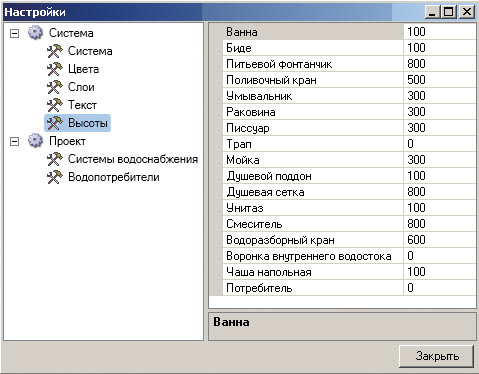Click the Закрыть button

[436, 356]
